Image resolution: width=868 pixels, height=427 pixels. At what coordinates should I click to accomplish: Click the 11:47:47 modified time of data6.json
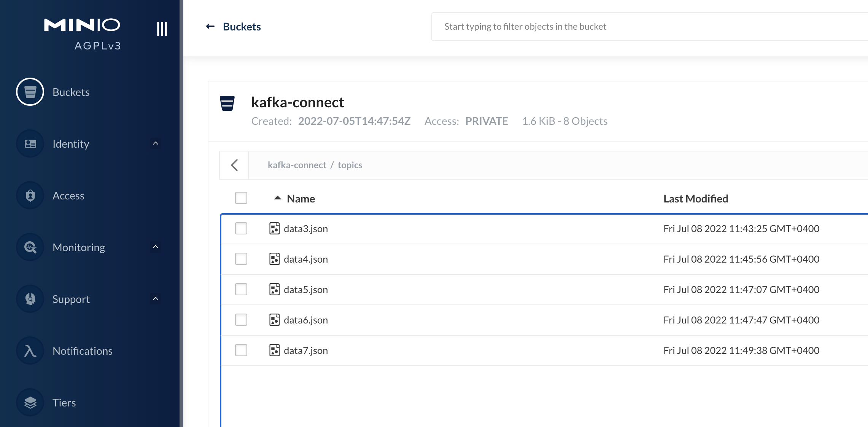(741, 320)
